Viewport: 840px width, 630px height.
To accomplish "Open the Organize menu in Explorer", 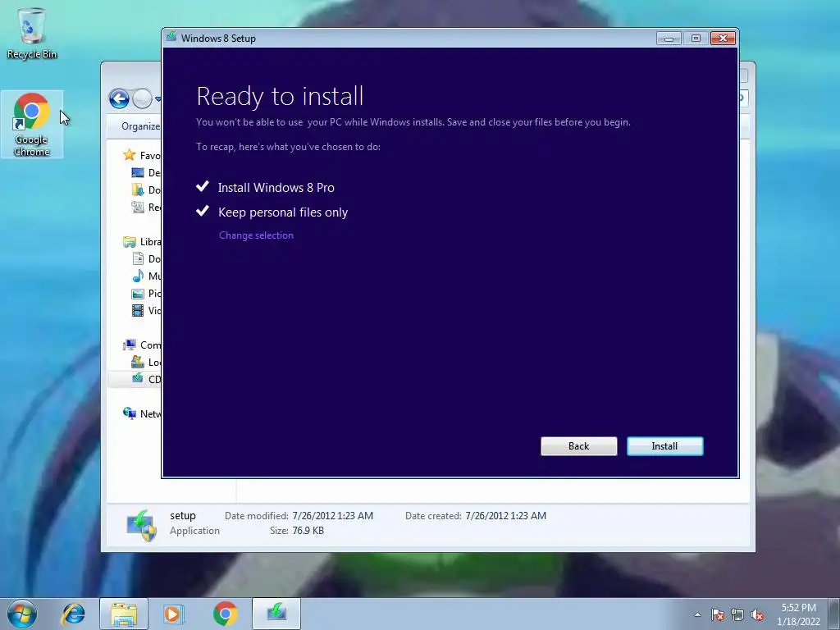I will point(141,126).
